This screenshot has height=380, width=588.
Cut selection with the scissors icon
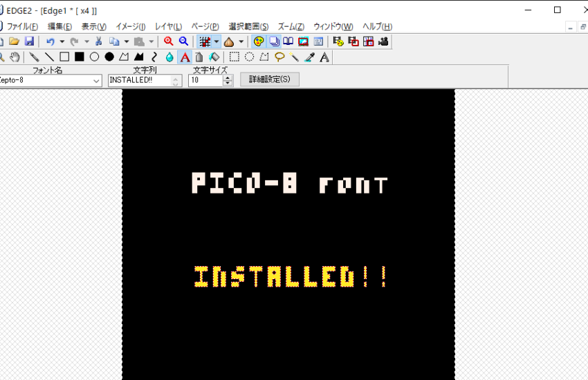99,41
